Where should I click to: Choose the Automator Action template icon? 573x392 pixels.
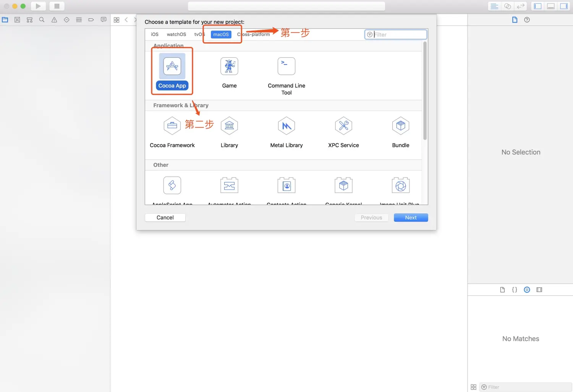tap(230, 185)
